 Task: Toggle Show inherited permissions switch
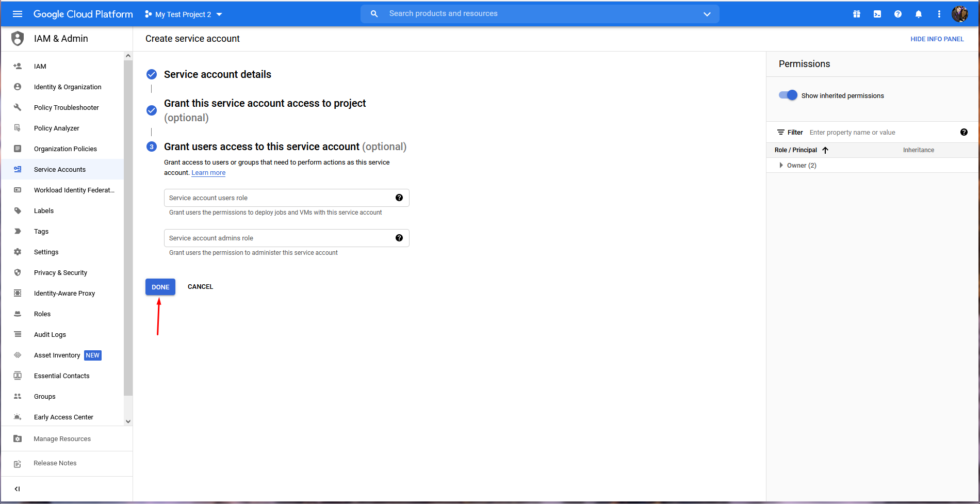788,95
